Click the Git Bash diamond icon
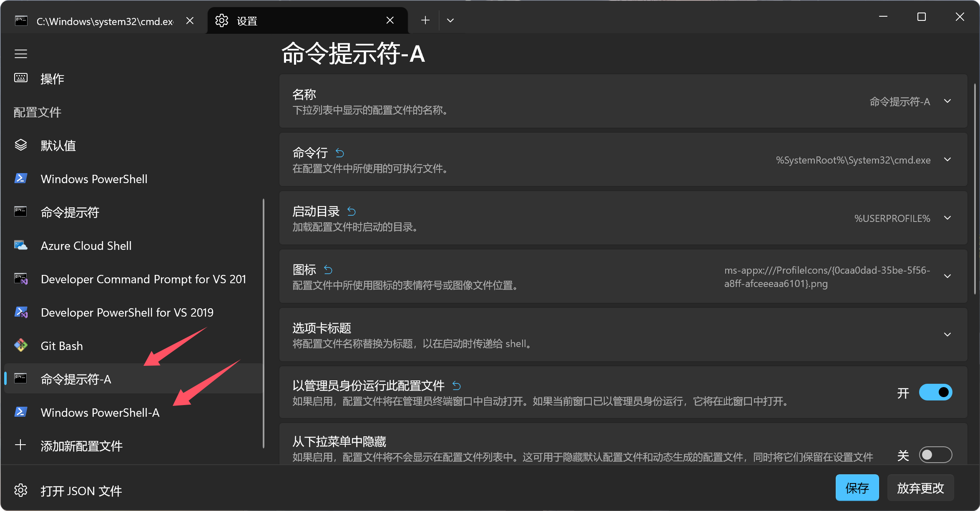 [21, 345]
